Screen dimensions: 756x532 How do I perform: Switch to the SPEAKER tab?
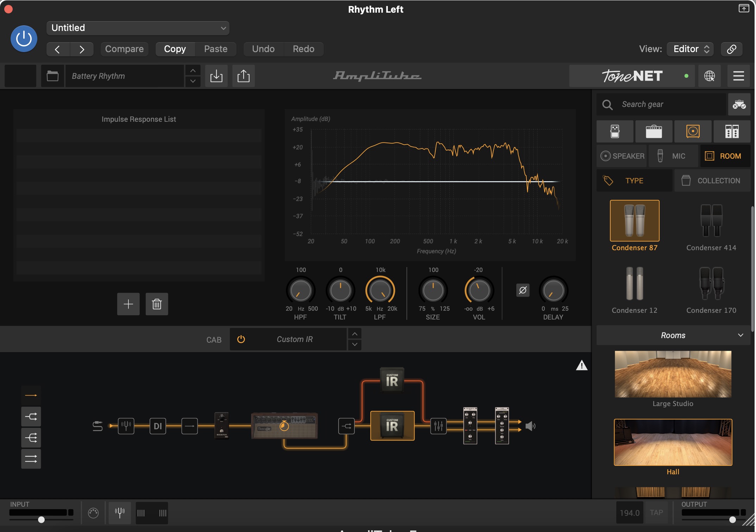click(622, 156)
